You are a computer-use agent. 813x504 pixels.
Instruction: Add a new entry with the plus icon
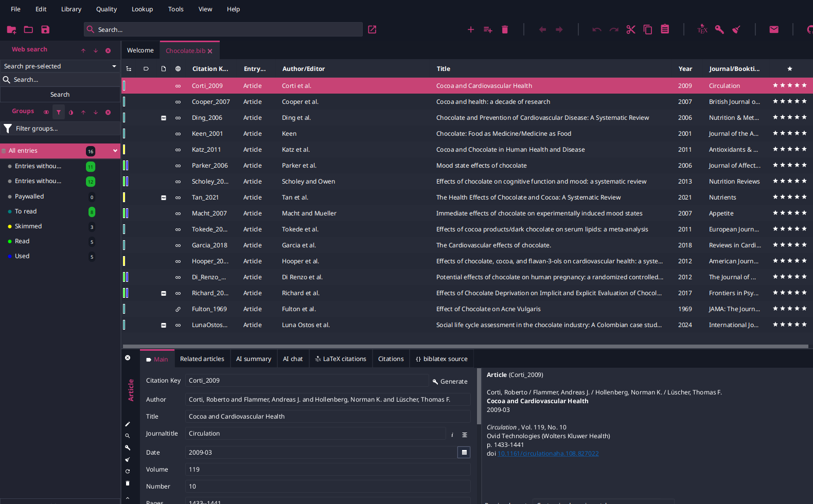(471, 30)
